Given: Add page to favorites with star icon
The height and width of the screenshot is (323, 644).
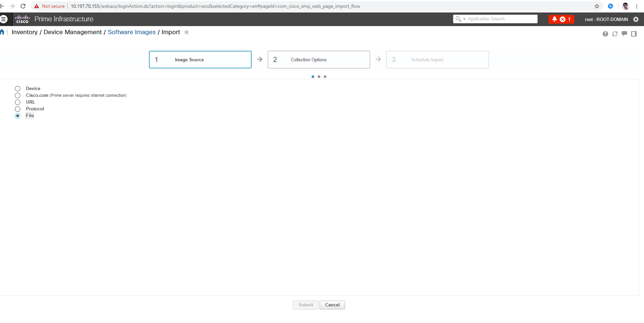Looking at the screenshot, I should [187, 32].
